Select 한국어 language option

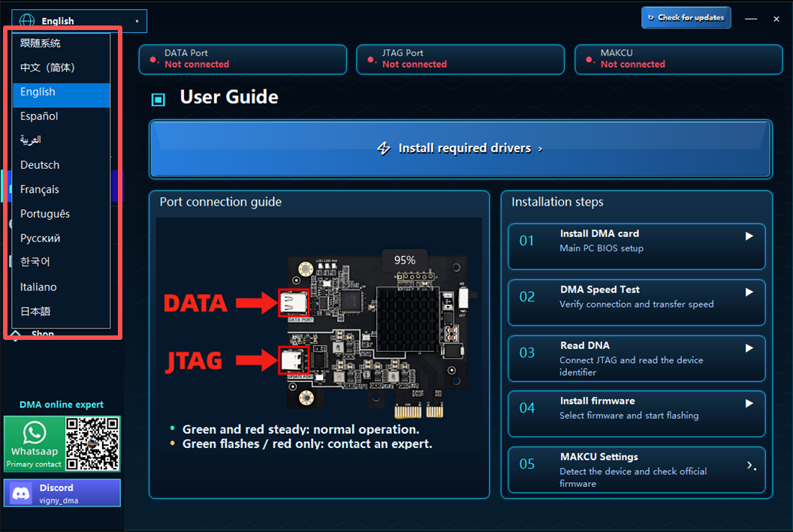[x=61, y=262]
